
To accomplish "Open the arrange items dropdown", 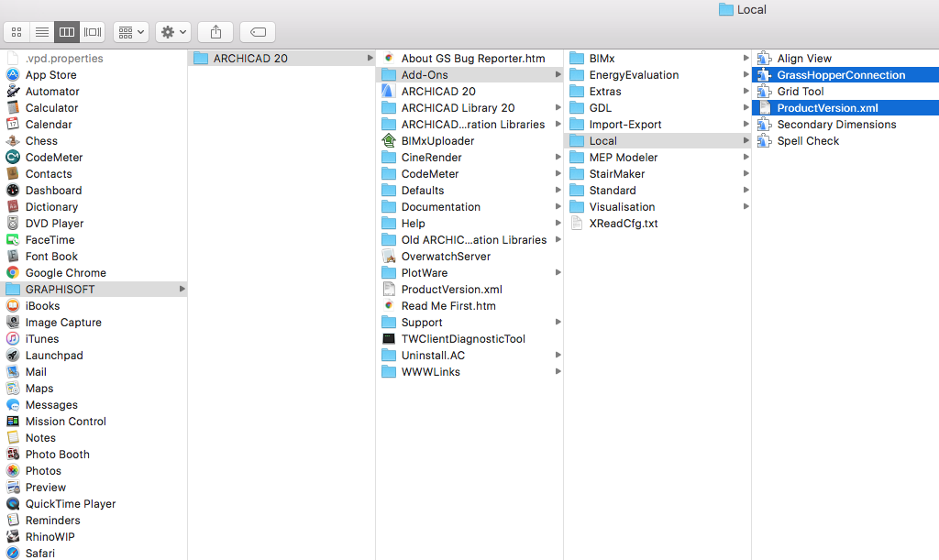I will 131,32.
